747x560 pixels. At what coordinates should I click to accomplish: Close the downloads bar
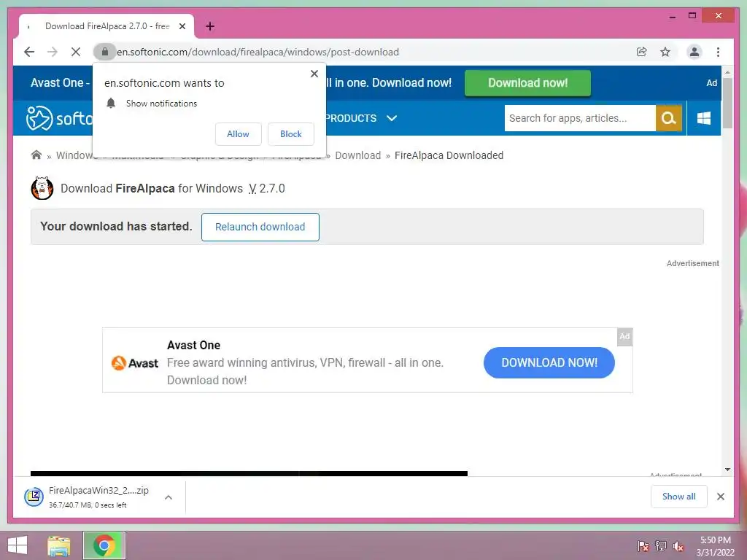pyautogui.click(x=720, y=497)
